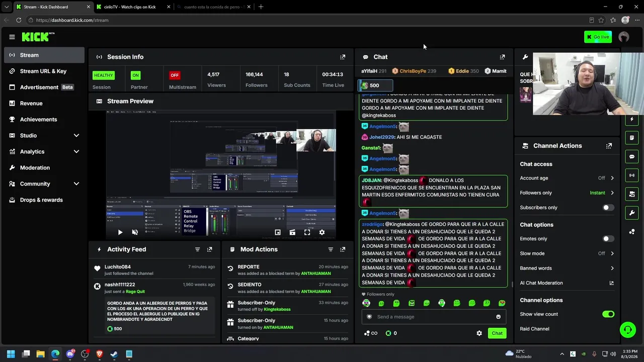The width and height of the screenshot is (644, 362).
Task: Open the Revenue page
Action: click(44, 103)
